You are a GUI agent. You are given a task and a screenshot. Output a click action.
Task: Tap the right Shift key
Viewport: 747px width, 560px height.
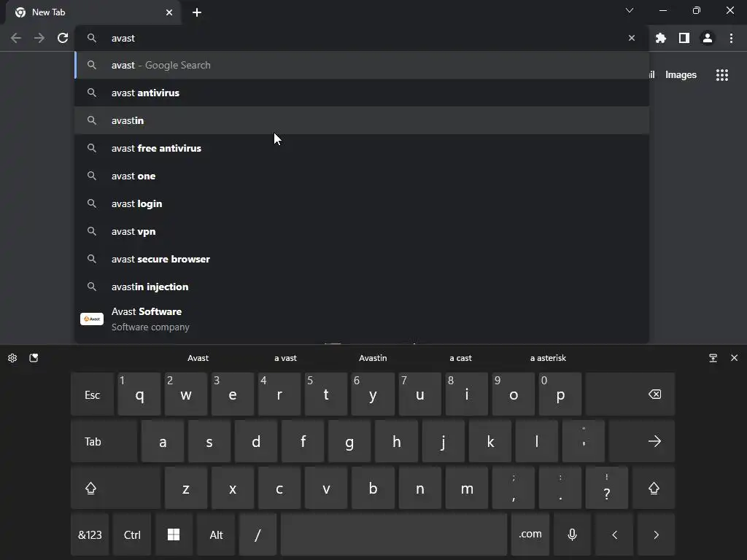[x=654, y=488]
